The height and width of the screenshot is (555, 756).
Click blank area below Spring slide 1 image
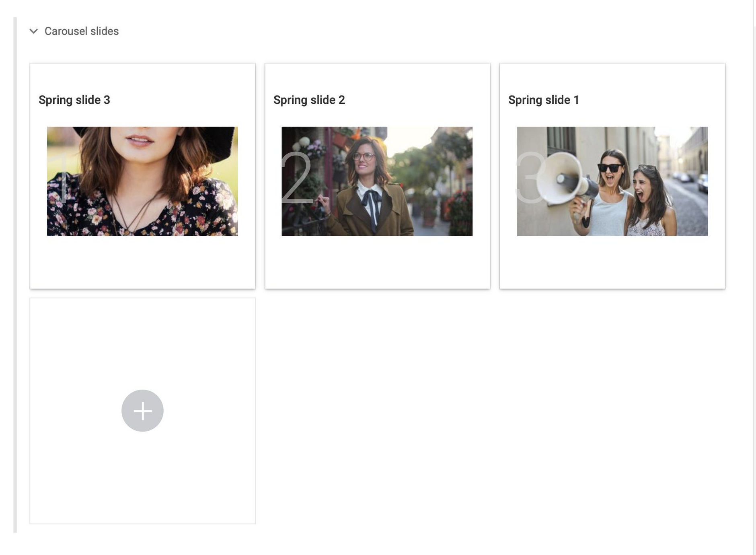(612, 261)
